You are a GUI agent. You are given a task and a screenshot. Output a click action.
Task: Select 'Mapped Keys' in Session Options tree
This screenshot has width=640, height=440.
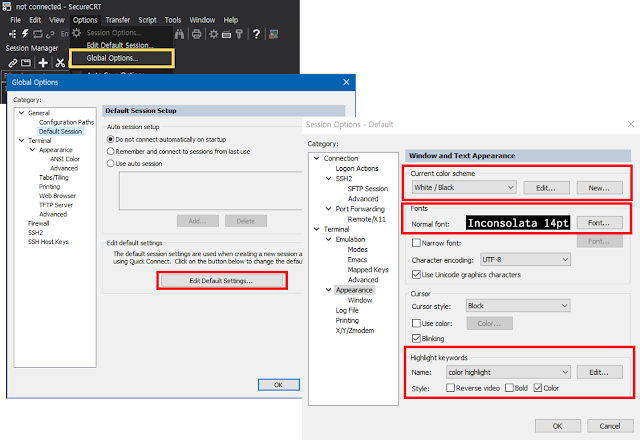coord(368,269)
